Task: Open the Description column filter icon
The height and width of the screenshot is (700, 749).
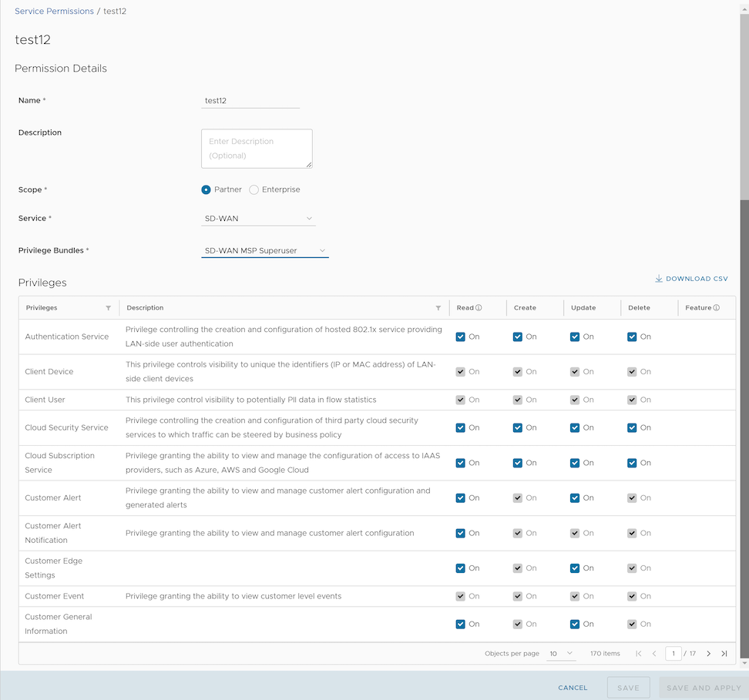Action: coord(438,308)
